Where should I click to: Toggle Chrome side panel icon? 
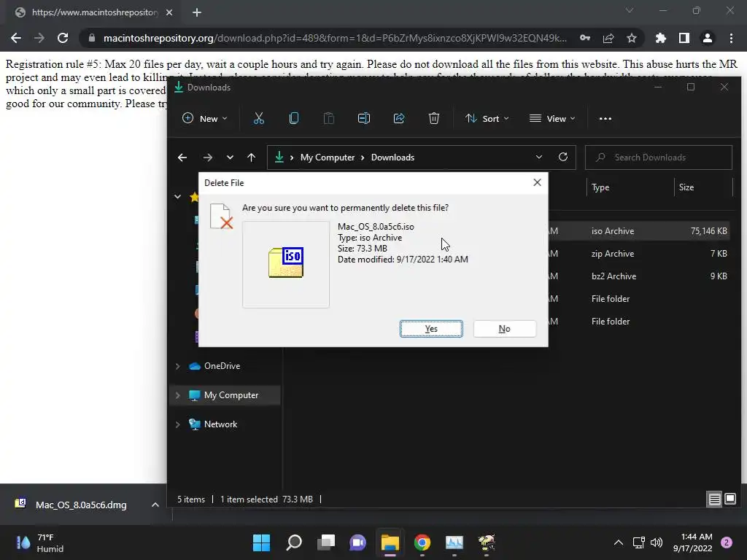[x=684, y=38]
